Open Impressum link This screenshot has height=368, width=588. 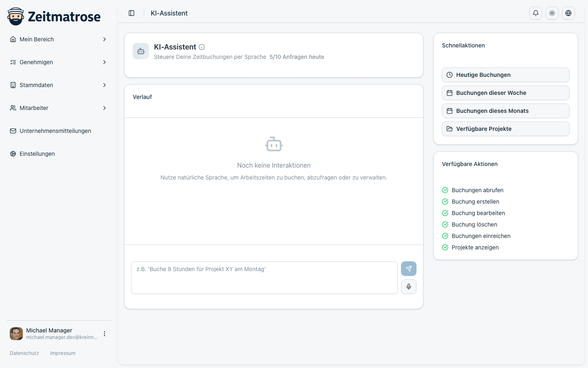(63, 353)
